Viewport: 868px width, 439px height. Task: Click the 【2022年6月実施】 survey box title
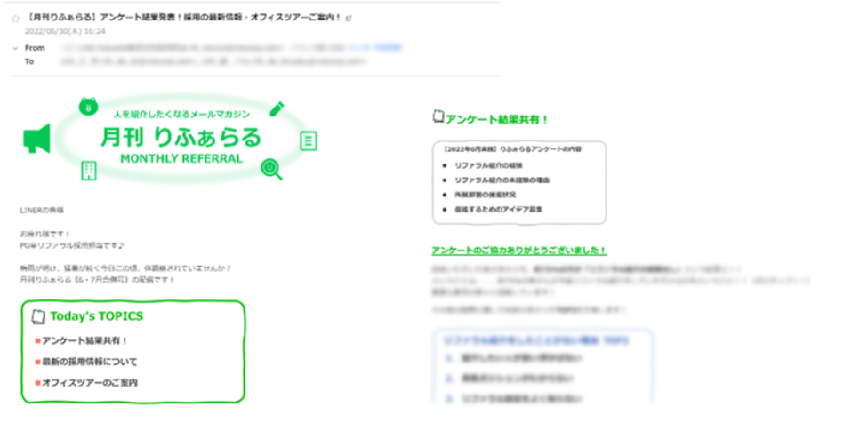511,149
